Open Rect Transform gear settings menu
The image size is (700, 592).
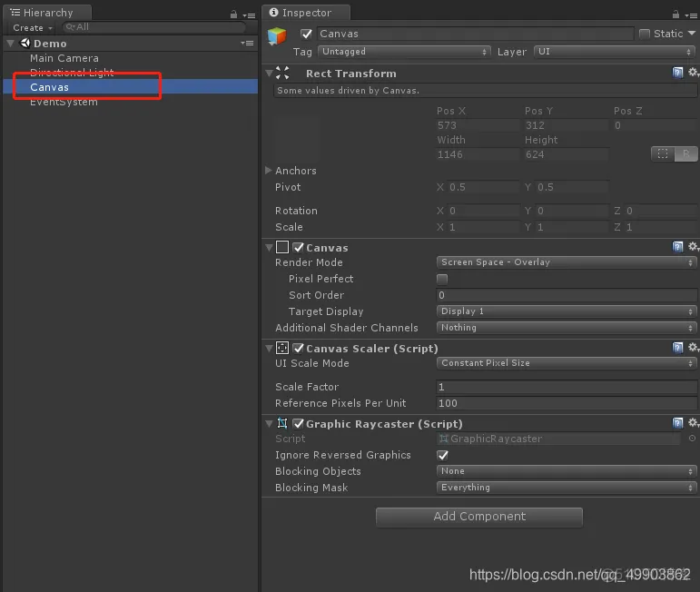[x=693, y=73]
